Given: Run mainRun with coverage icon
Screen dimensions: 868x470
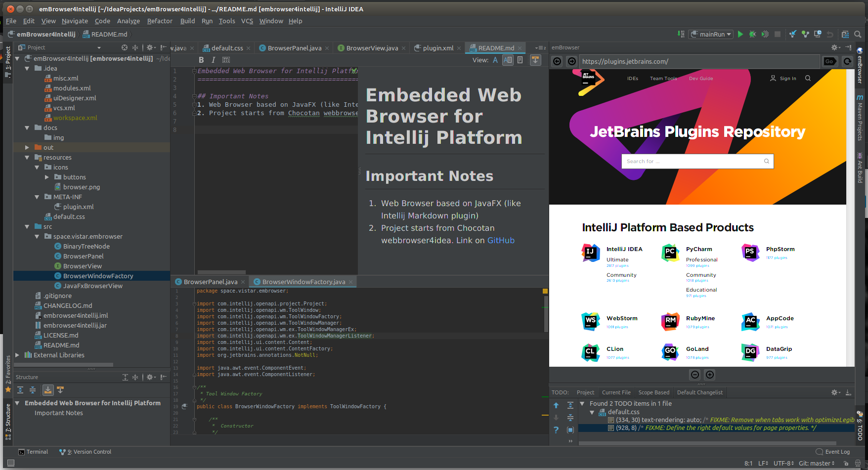Looking at the screenshot, I should [x=765, y=34].
